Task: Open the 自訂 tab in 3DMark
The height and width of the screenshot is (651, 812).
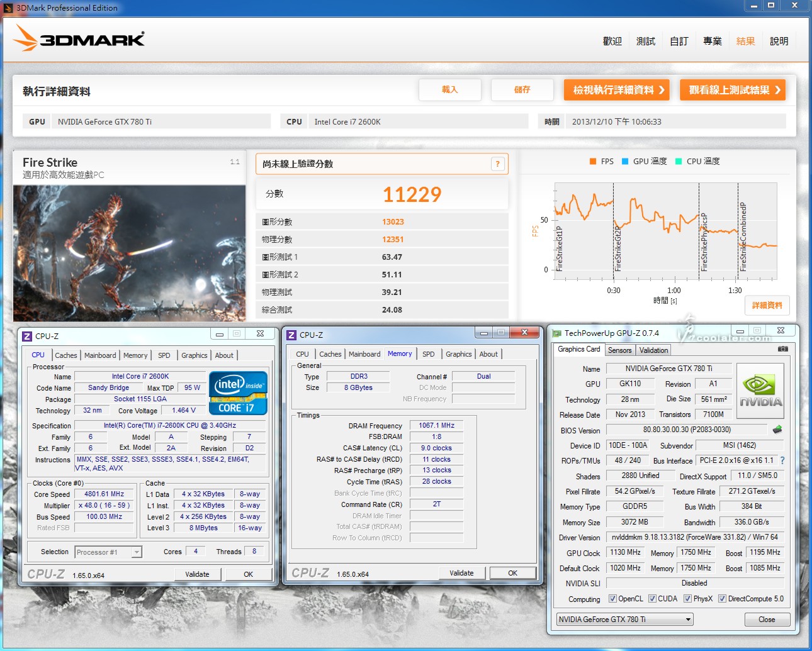Action: coord(679,41)
